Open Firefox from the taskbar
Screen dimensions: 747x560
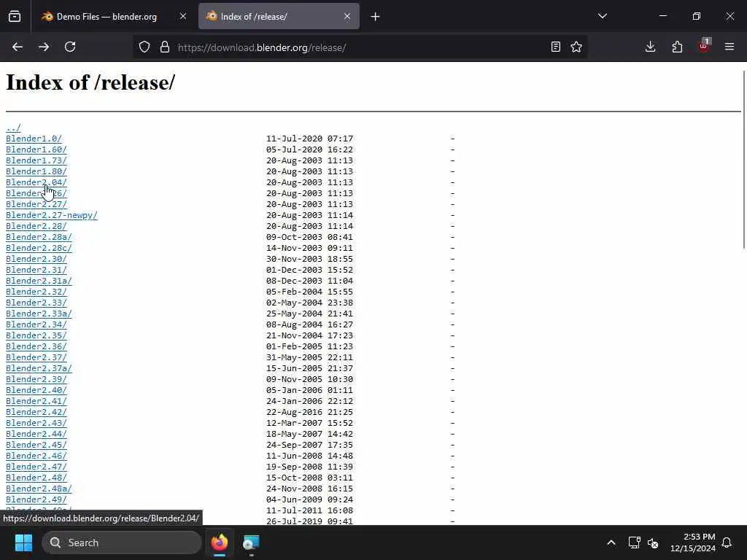[220, 542]
